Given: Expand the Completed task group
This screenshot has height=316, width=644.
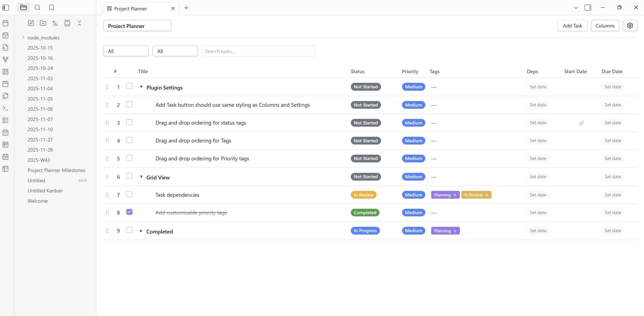Looking at the screenshot, I should [141, 231].
